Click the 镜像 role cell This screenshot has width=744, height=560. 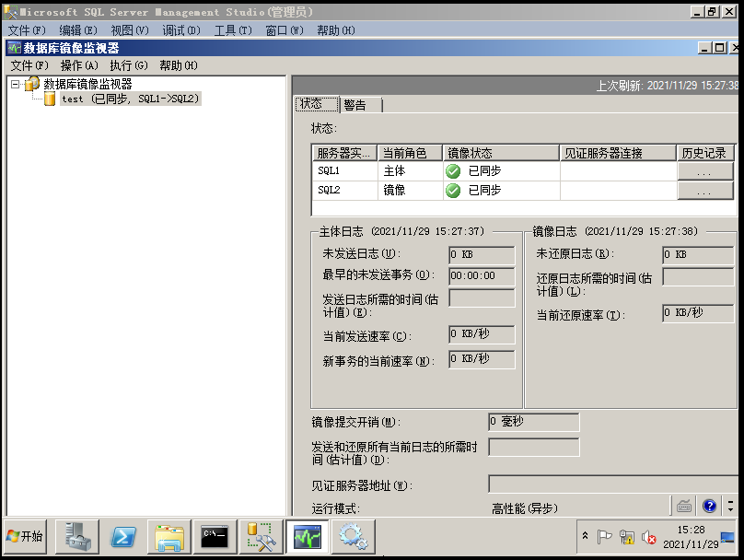(410, 191)
